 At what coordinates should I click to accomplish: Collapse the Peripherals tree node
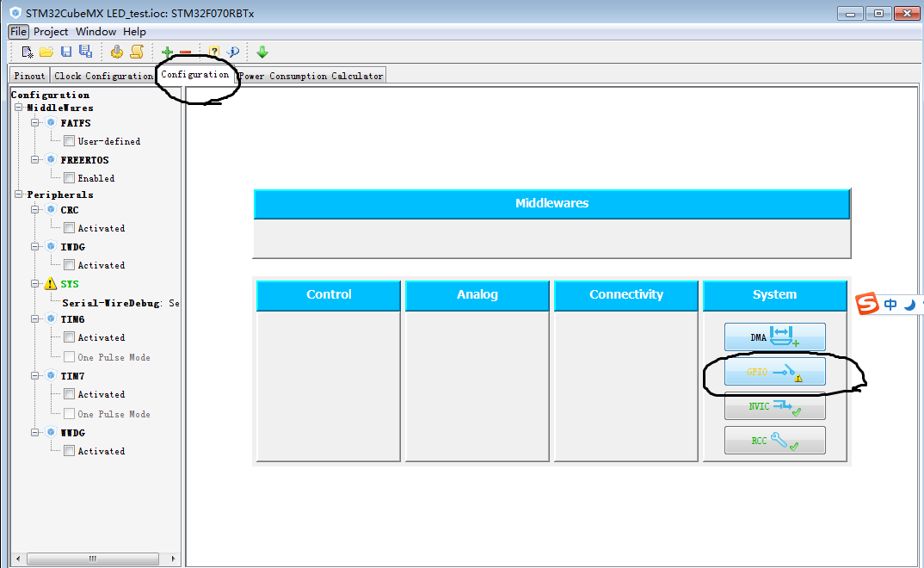[19, 194]
